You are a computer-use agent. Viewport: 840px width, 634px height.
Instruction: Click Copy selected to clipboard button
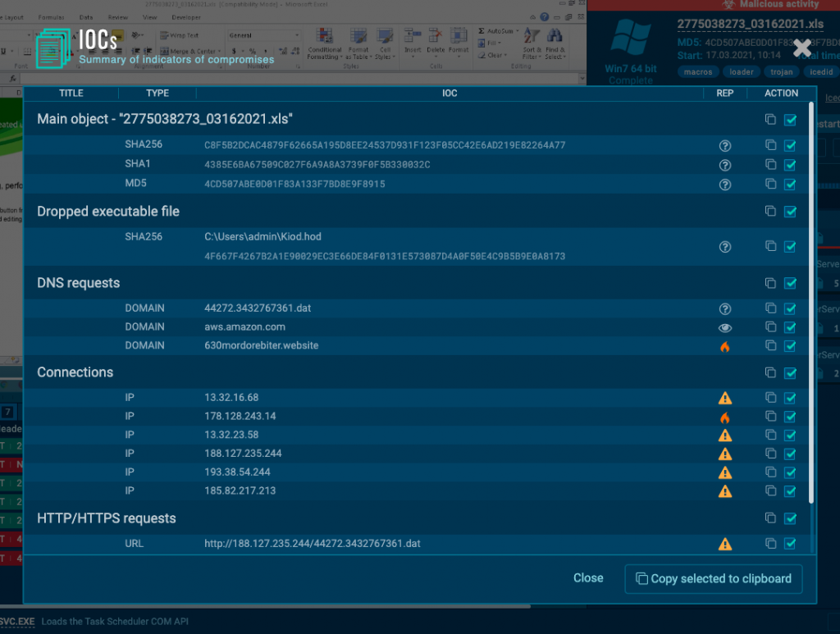tap(713, 578)
